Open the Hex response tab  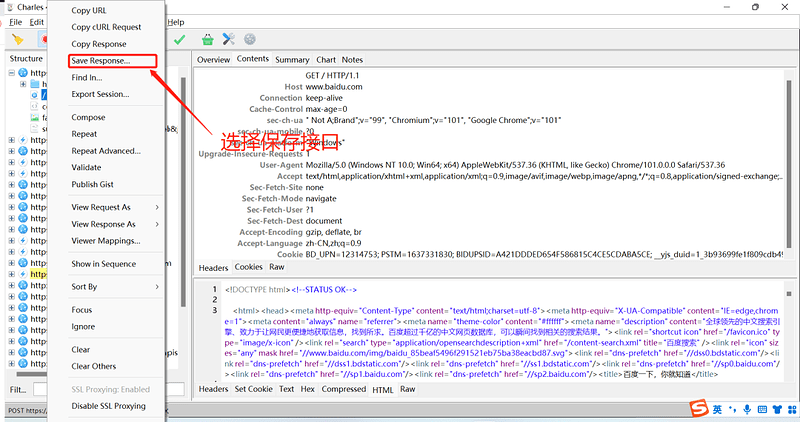[308, 389]
